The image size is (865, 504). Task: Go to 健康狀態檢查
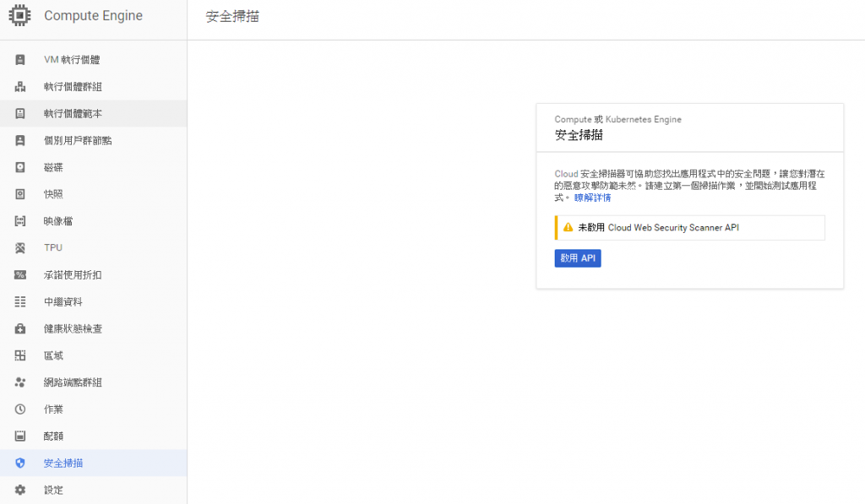(73, 328)
